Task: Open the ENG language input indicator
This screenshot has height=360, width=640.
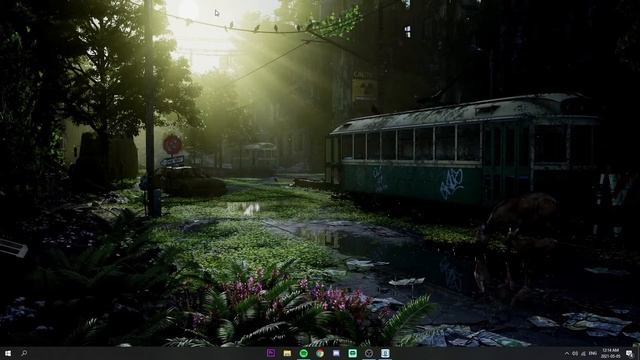Action: [593, 353]
